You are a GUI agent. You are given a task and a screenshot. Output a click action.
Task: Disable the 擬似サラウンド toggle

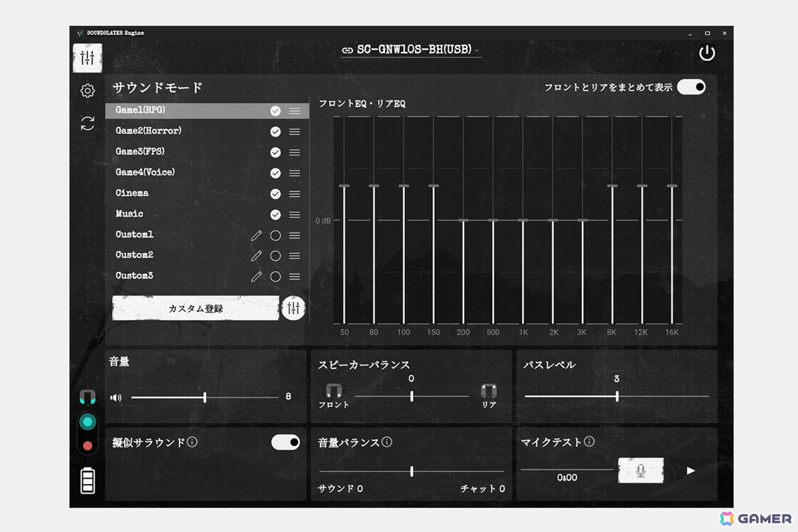[x=285, y=442]
